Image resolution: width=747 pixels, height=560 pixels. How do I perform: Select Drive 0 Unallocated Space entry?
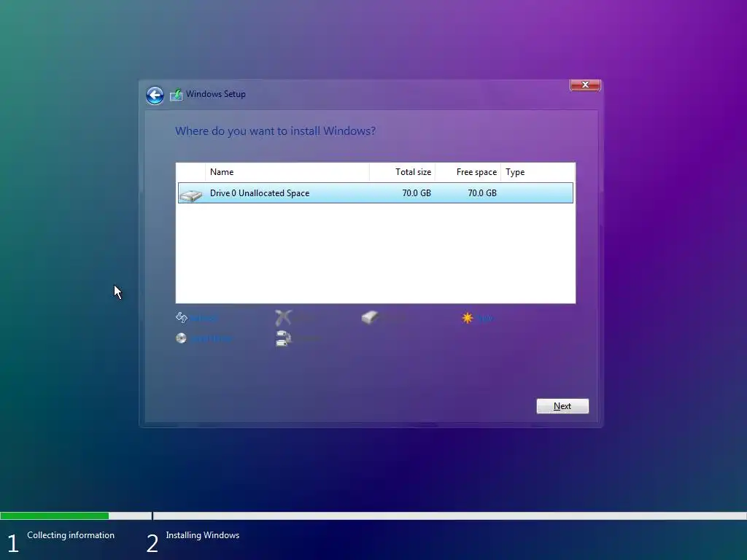point(376,192)
